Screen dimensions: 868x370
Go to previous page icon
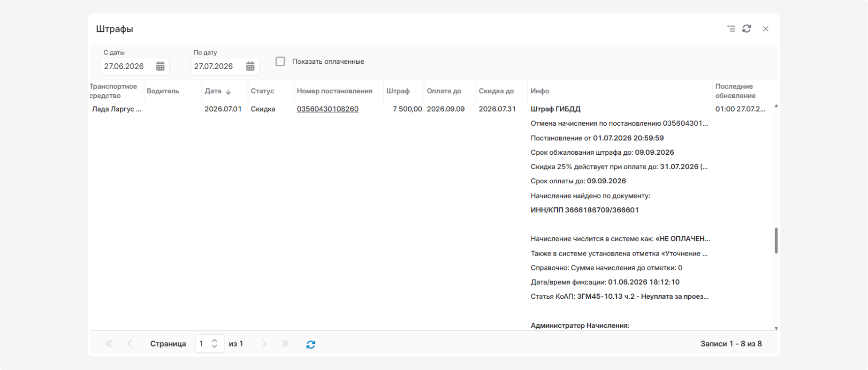130,344
